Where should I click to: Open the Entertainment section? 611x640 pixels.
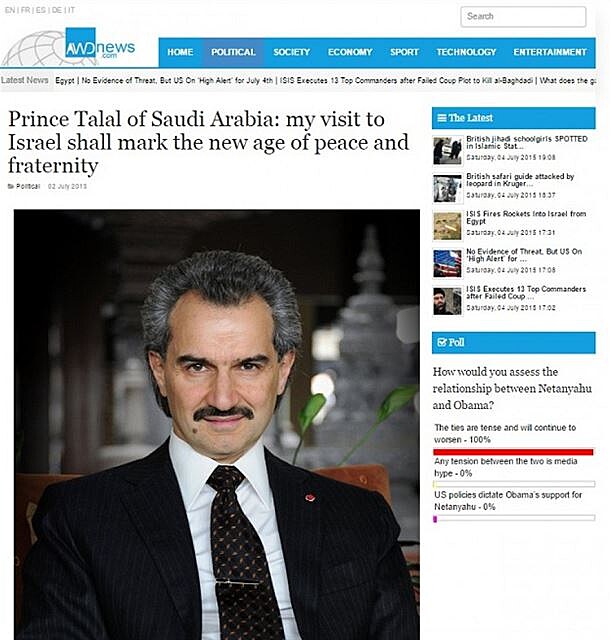[x=550, y=52]
